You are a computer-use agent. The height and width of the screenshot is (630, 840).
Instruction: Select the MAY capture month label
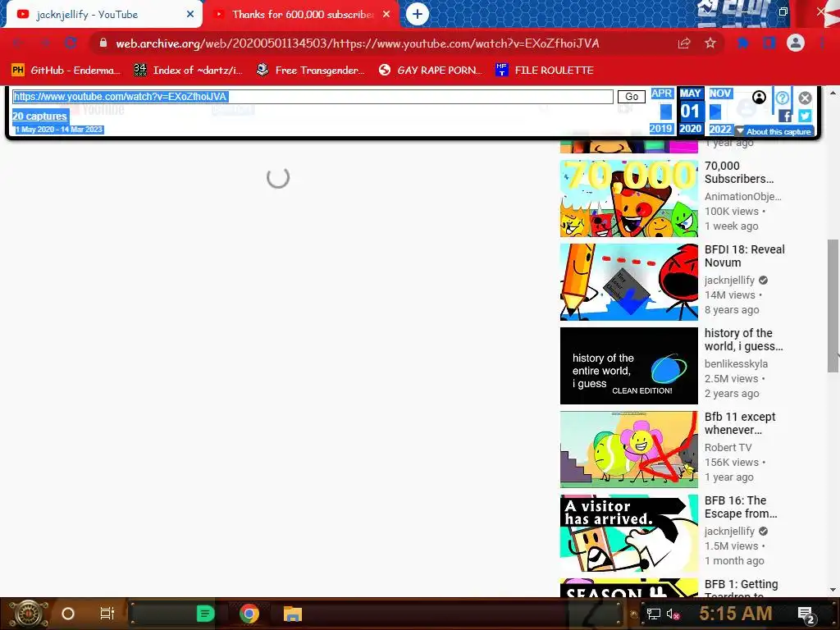[691, 94]
